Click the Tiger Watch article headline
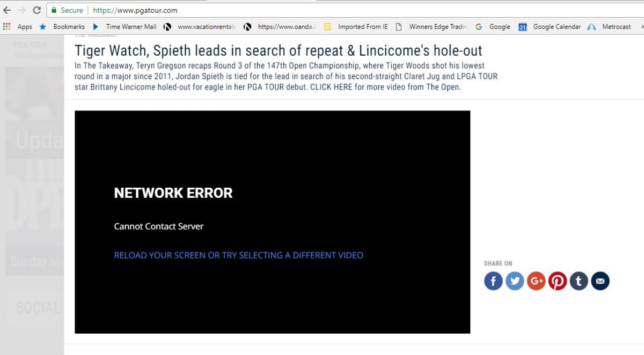This screenshot has width=644, height=355. 279,50
